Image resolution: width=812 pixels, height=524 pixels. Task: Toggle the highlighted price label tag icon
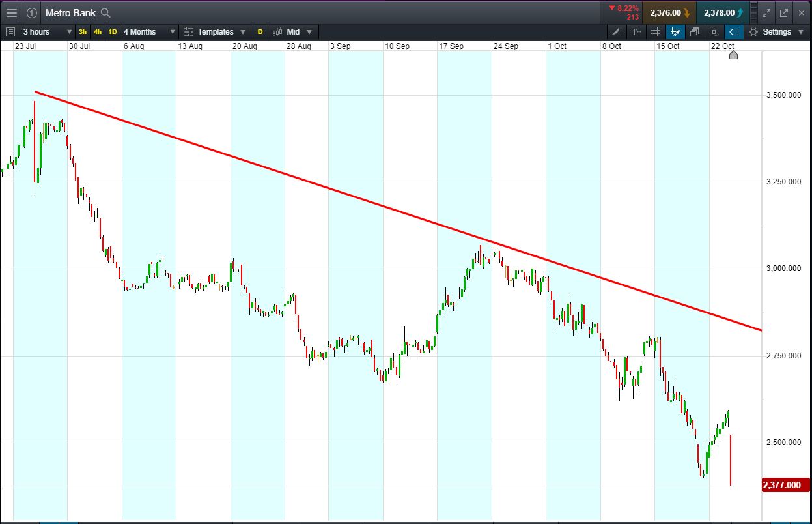tap(734, 31)
